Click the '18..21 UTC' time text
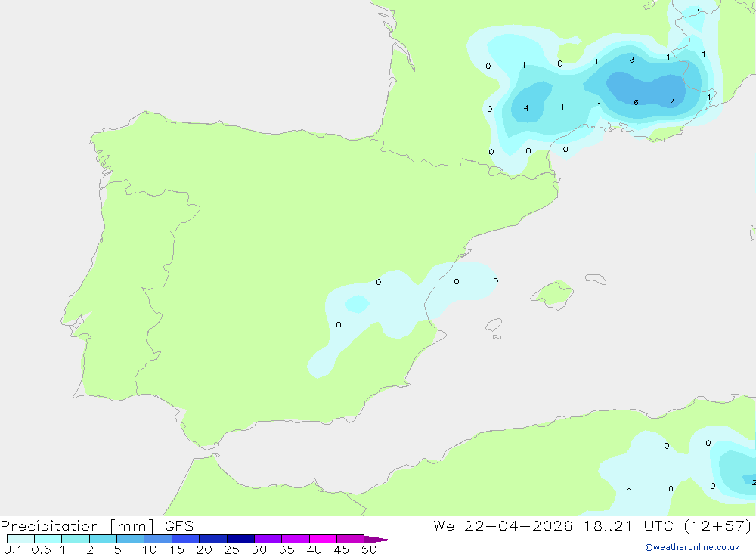 pos(629,526)
